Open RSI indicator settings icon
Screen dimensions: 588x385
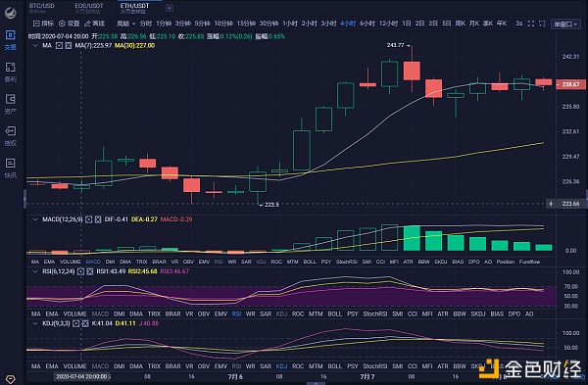coord(80,271)
